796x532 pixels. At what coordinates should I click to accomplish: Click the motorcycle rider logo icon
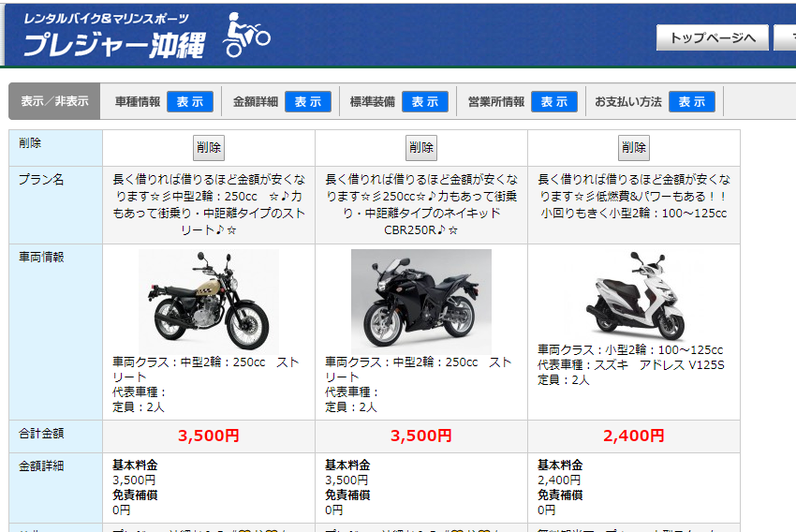coord(246,35)
